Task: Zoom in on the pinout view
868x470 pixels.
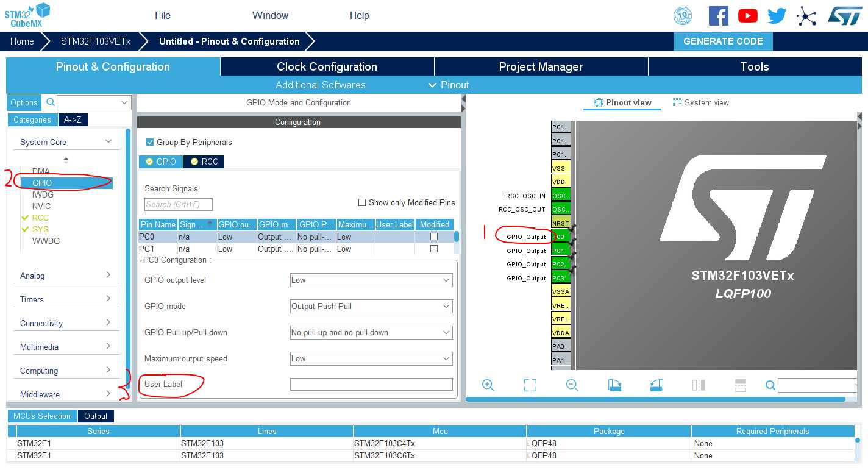Action: [488, 385]
